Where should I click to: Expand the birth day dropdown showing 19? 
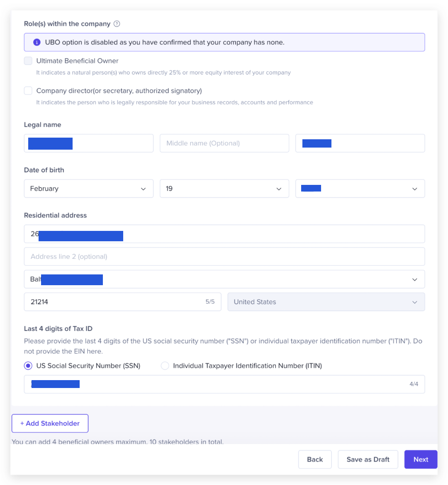click(x=224, y=189)
